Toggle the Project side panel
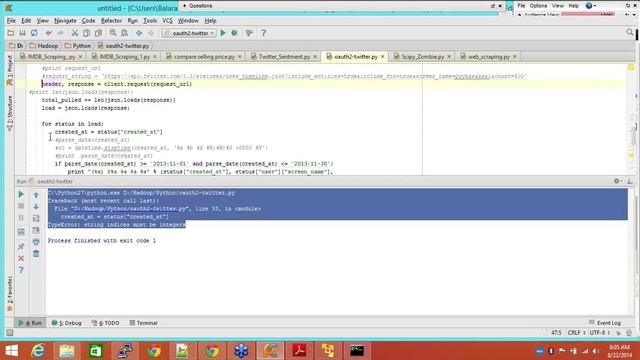This screenshot has width=640, height=360. (x=10, y=71)
